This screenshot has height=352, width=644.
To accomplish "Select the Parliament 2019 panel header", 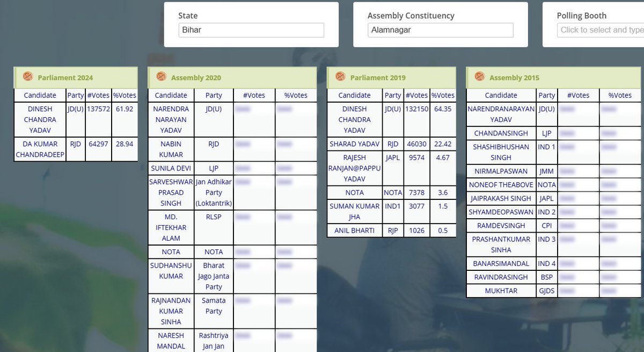I will [x=391, y=77].
